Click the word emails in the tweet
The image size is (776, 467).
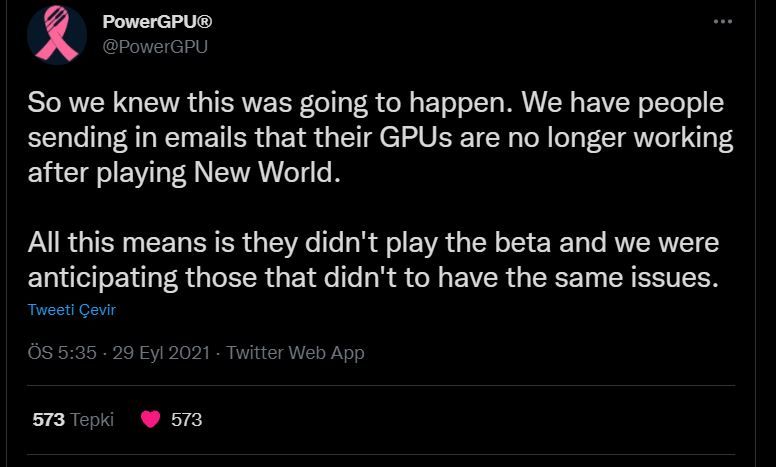(x=205, y=138)
